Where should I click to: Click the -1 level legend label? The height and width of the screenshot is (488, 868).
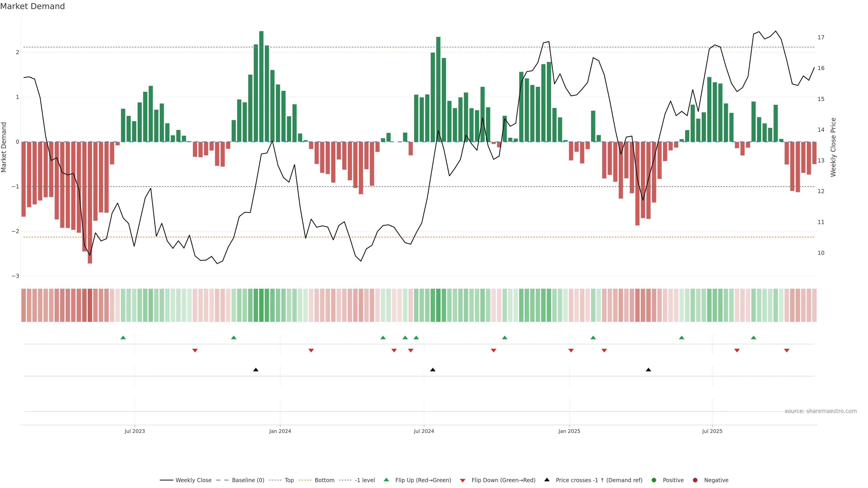click(x=365, y=480)
